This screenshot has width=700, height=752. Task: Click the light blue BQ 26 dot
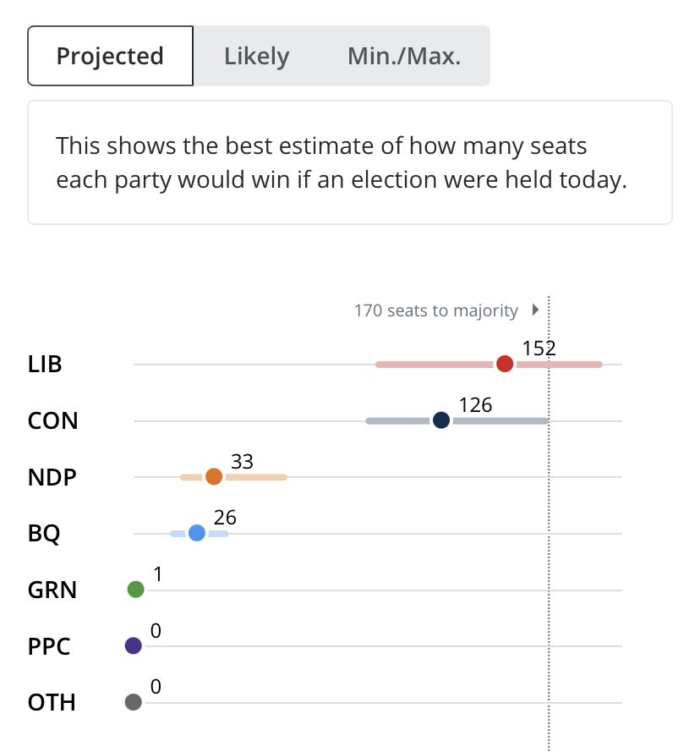coord(197,533)
